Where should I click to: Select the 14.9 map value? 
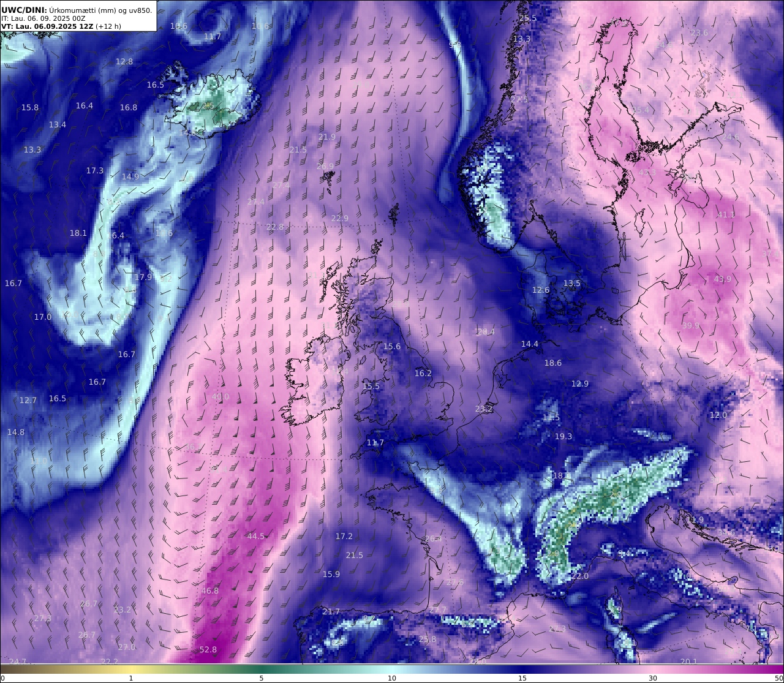pos(130,176)
